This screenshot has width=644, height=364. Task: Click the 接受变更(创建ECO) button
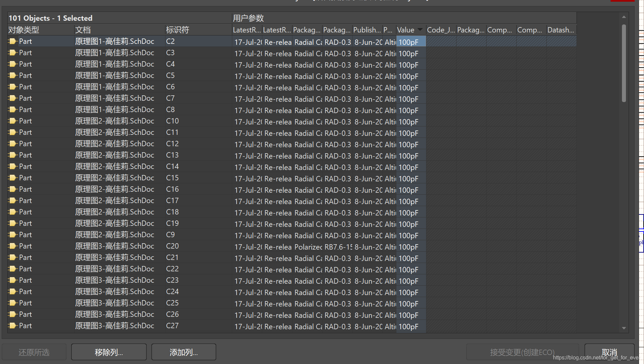pos(522,352)
